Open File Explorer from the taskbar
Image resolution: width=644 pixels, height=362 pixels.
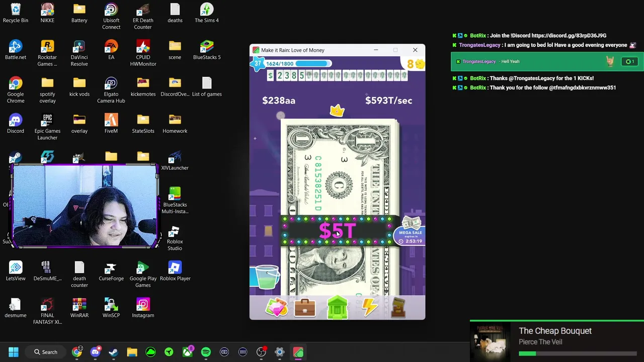pyautogui.click(x=132, y=352)
